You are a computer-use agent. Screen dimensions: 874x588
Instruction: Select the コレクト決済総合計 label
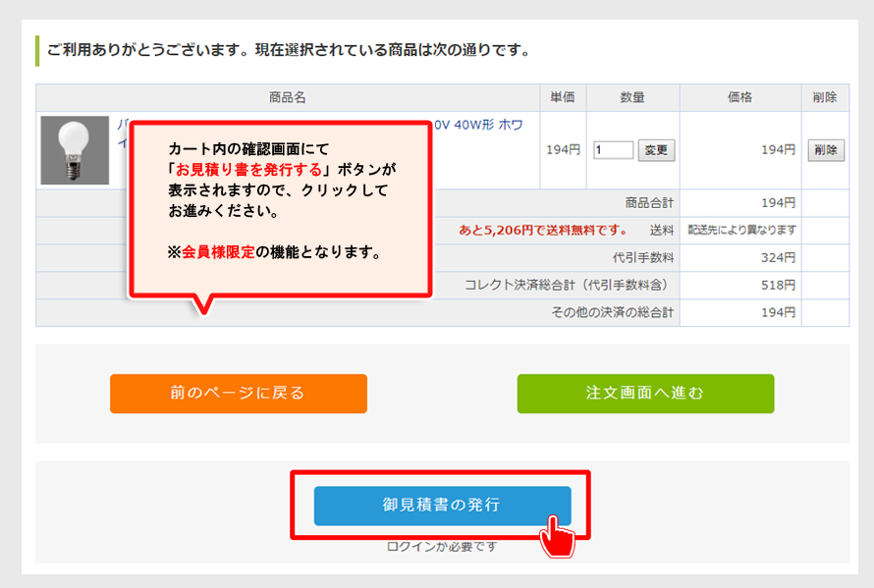click(x=567, y=286)
